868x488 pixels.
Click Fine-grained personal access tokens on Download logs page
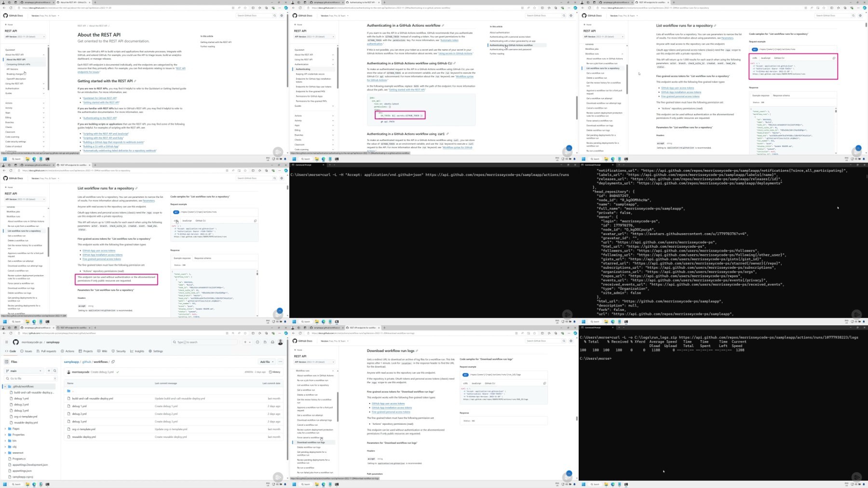point(391,412)
